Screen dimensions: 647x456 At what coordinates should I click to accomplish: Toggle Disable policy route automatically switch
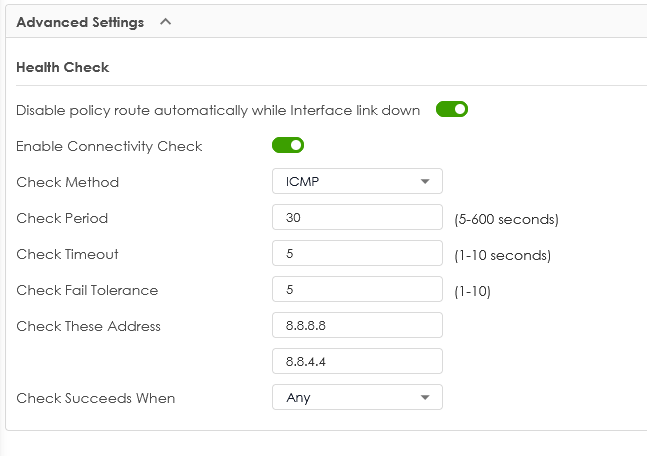pyautogui.click(x=452, y=109)
